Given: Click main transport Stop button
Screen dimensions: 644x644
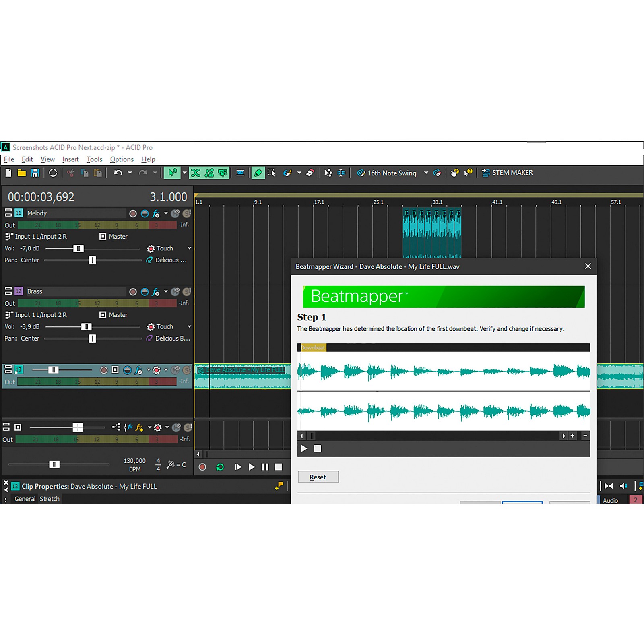Looking at the screenshot, I should click(278, 467).
